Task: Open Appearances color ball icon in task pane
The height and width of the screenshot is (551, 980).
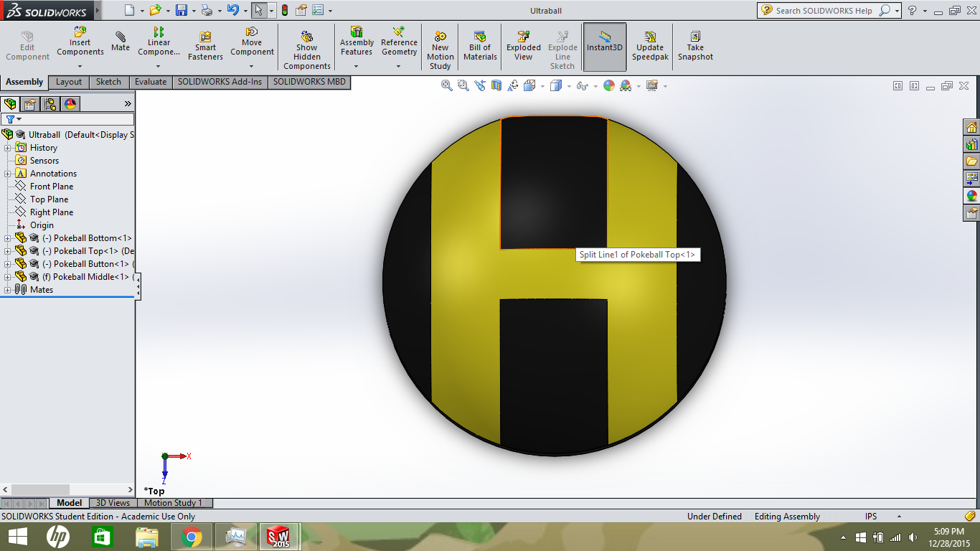Action: point(972,196)
